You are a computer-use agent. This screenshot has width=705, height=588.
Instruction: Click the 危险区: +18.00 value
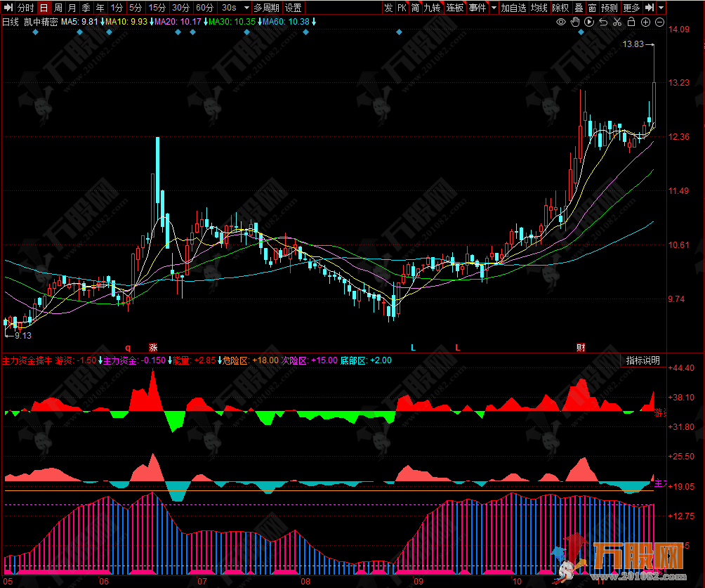pos(251,360)
